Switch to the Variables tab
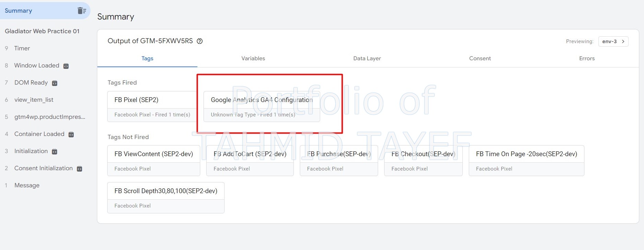 pos(253,58)
